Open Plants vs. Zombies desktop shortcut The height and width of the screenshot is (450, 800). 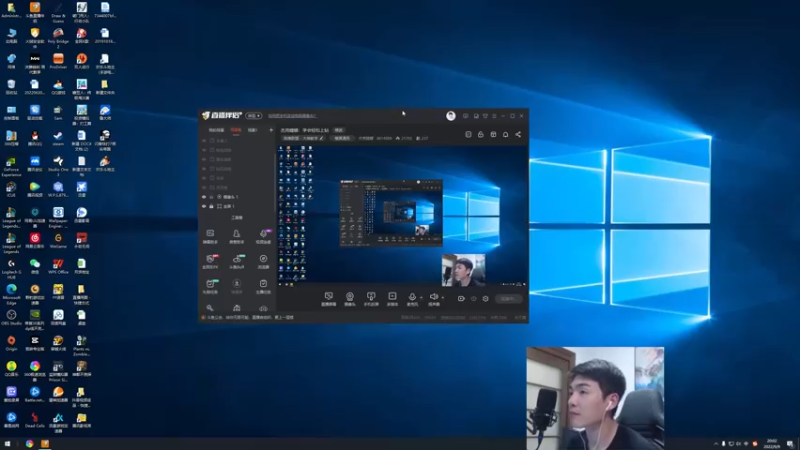click(x=82, y=345)
